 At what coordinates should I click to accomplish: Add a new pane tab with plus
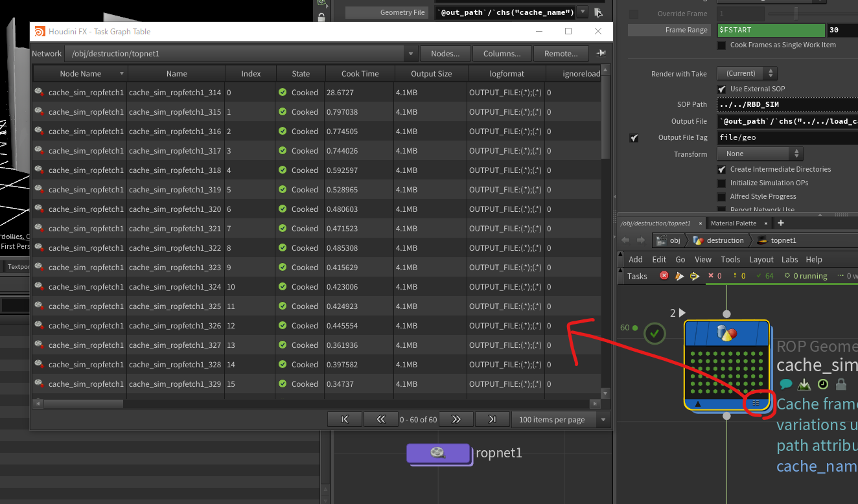(780, 223)
